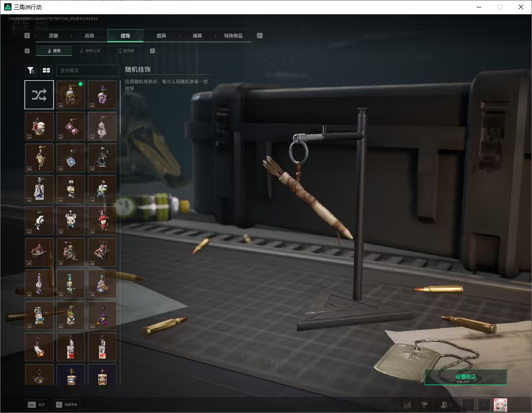Open the friends list person icon

click(444, 405)
